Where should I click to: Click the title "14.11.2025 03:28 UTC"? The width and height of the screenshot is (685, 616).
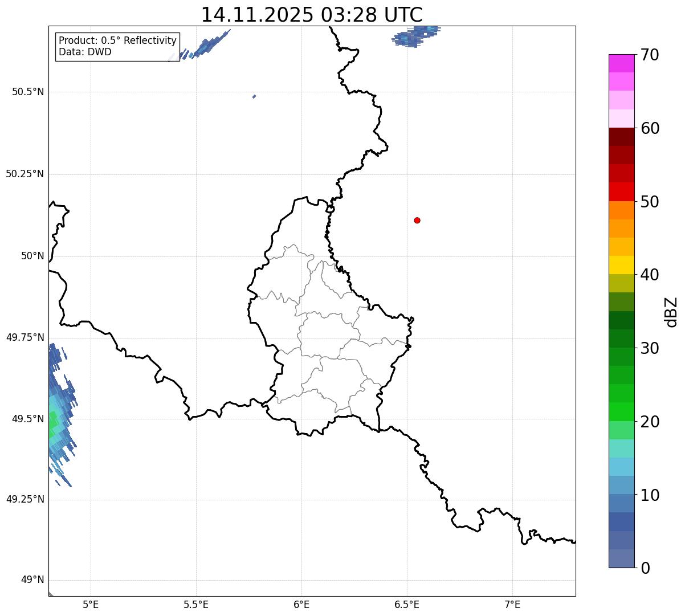[312, 15]
